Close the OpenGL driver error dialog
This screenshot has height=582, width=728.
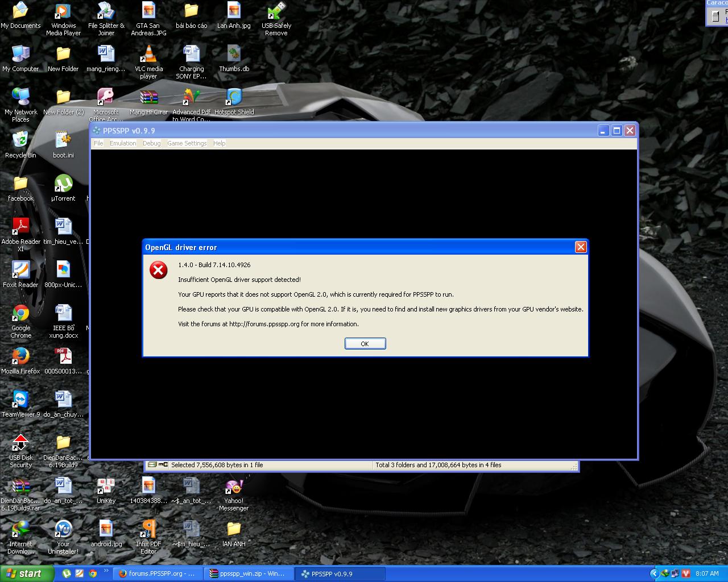pos(580,247)
